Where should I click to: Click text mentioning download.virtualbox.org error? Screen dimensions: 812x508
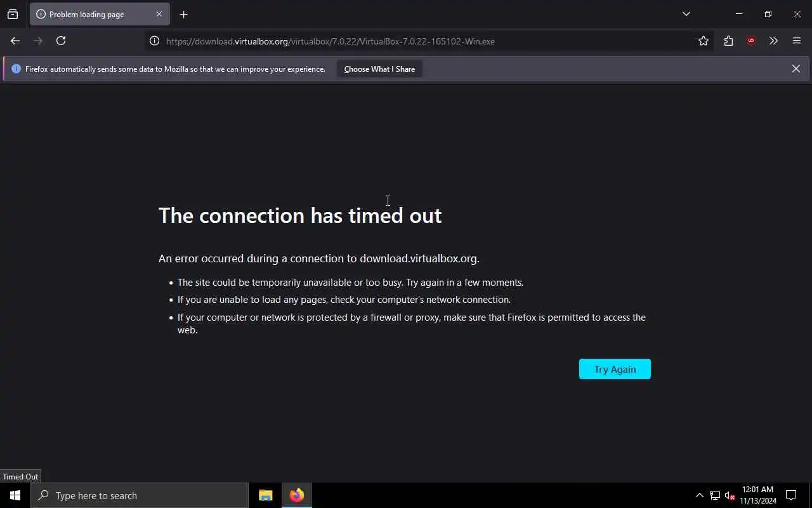[319, 258]
